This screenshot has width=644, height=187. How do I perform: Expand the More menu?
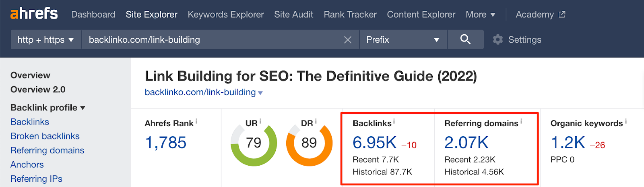pos(480,15)
